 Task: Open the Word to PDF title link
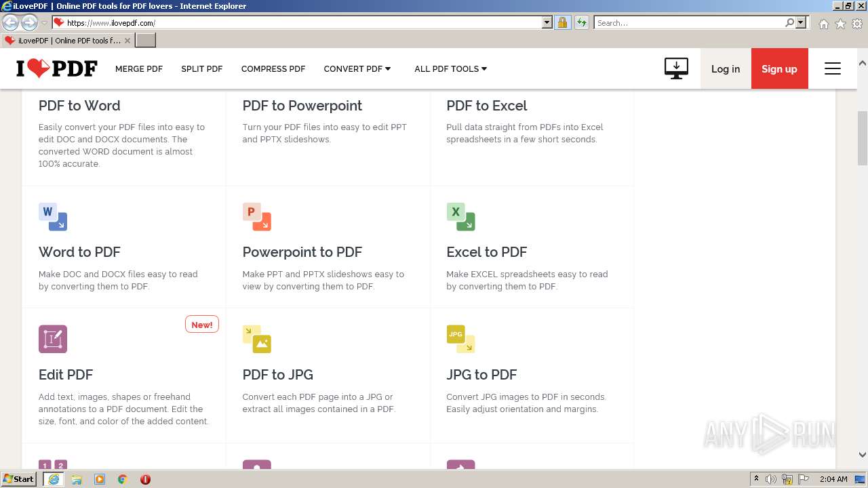[79, 252]
